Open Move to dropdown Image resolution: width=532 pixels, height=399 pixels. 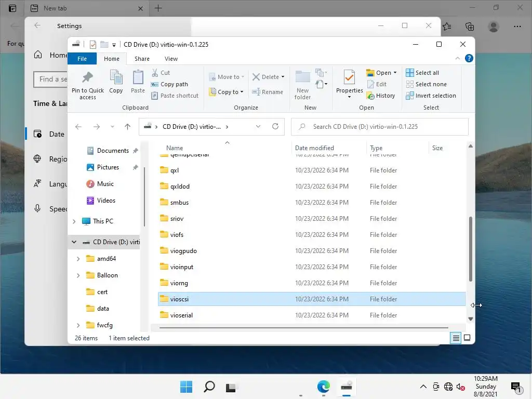point(227,77)
